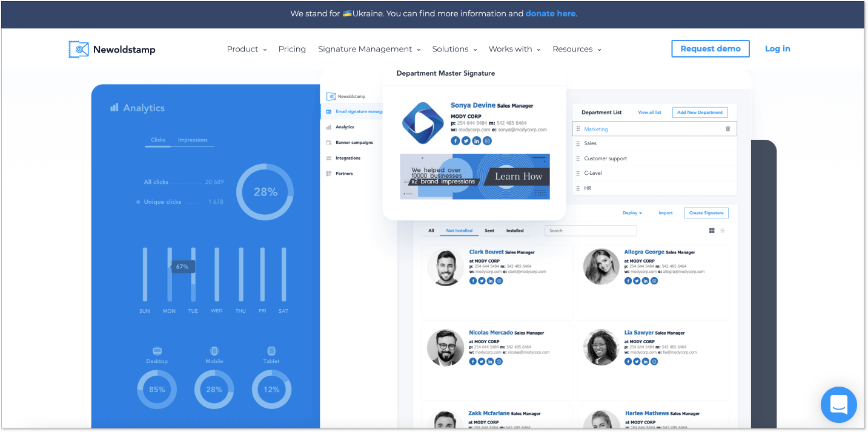Click the signature Search field

[x=591, y=231]
